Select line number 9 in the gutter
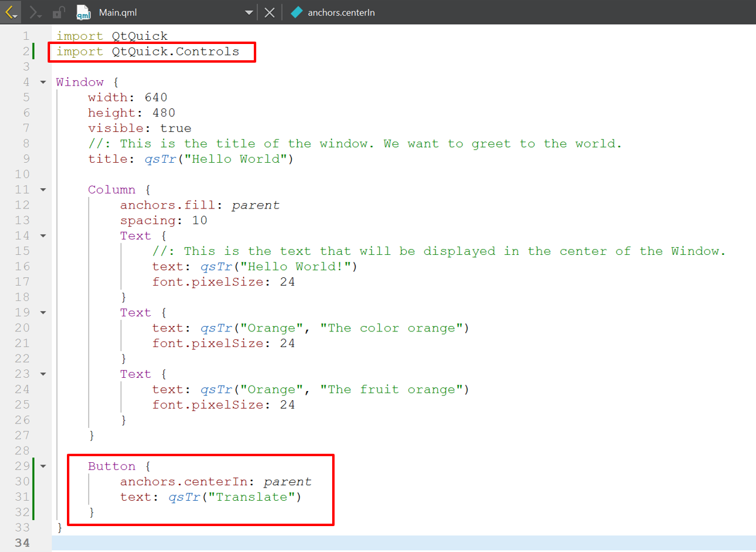 coord(25,159)
